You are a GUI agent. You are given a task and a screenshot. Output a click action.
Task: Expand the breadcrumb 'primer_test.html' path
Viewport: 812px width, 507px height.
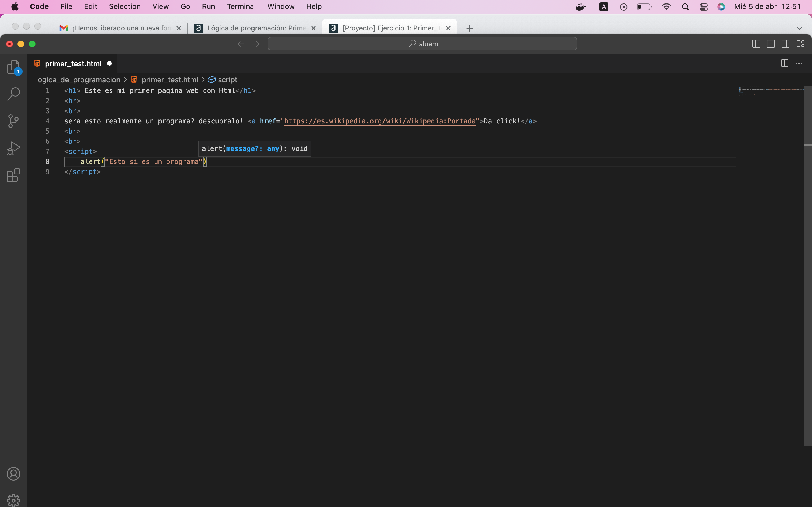point(169,79)
